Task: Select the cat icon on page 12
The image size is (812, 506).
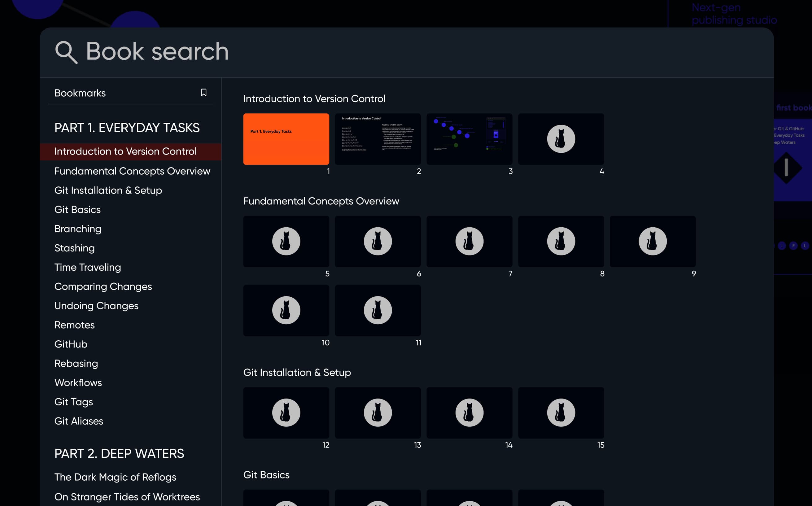Action: point(286,412)
